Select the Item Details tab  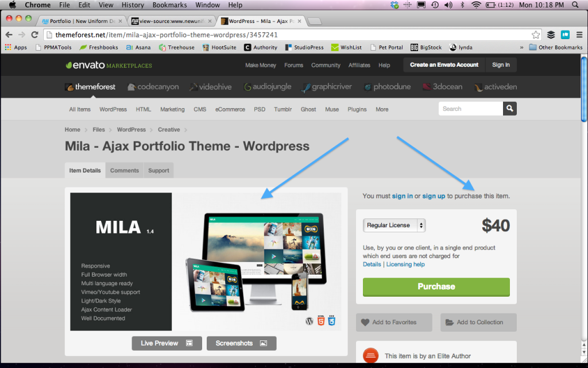pos(85,170)
